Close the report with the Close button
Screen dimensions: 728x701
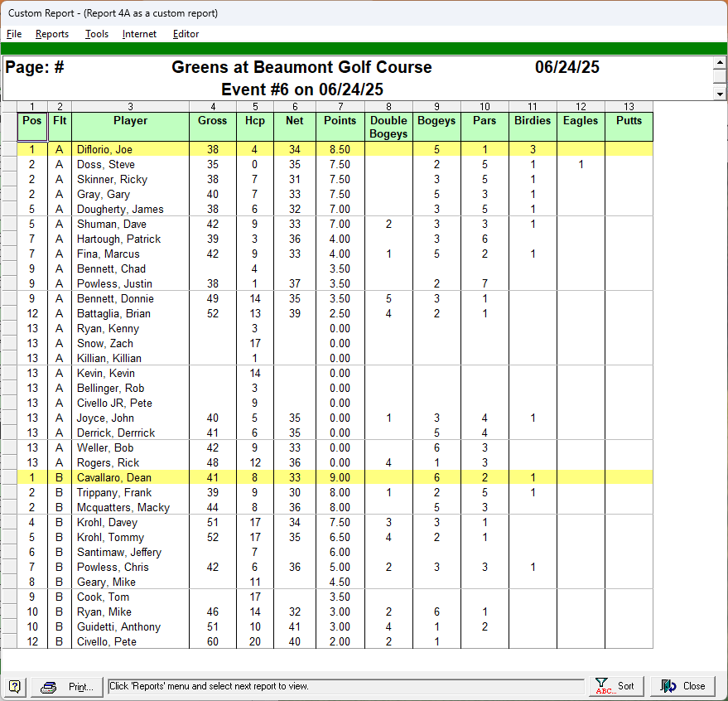click(x=683, y=686)
